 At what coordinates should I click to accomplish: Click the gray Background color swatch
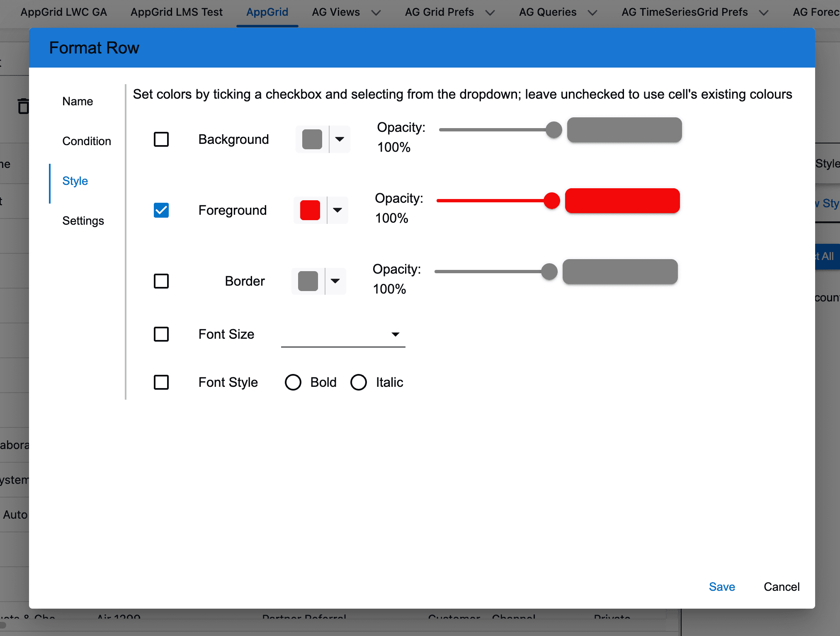pos(312,139)
